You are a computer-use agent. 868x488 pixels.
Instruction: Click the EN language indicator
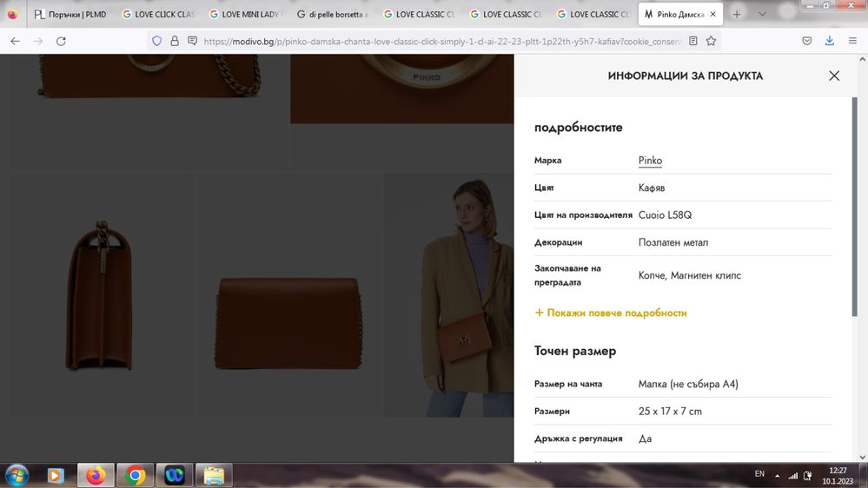759,474
